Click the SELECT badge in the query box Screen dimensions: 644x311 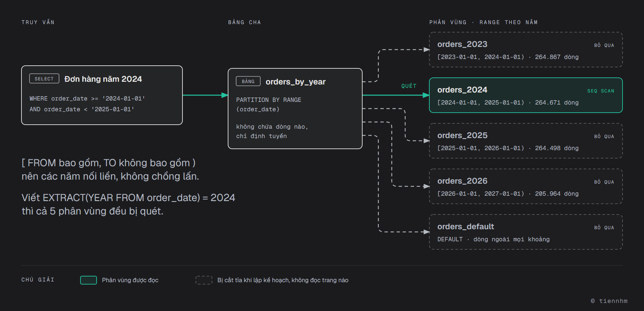pos(44,78)
